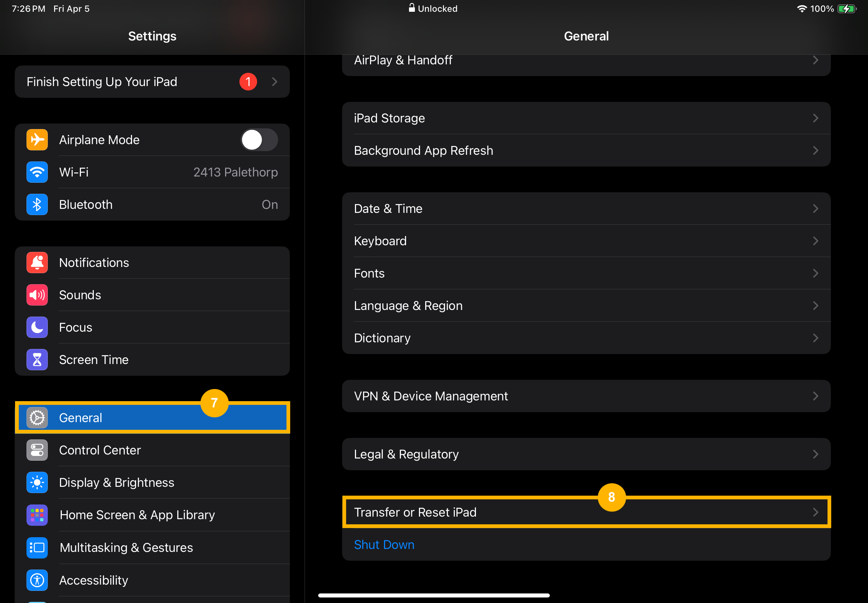The width and height of the screenshot is (868, 603).
Task: Open Legal & Regulatory
Action: click(586, 454)
